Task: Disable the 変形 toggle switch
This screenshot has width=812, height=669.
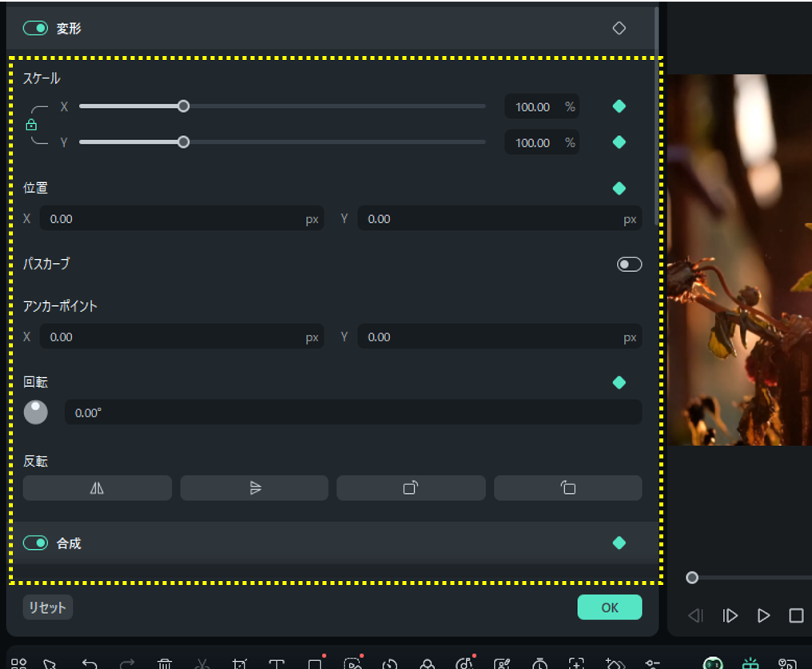Action: click(35, 29)
